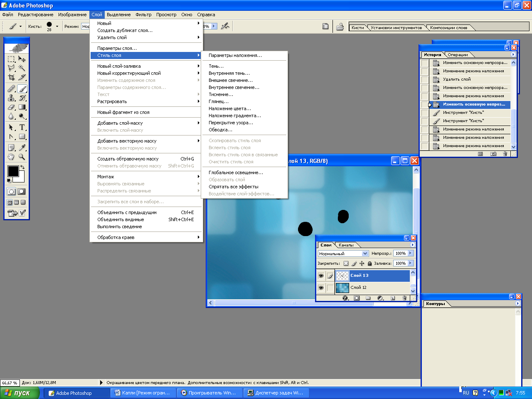The image size is (532, 399).
Task: Switch to Quick Mask mode button
Action: pos(22,192)
